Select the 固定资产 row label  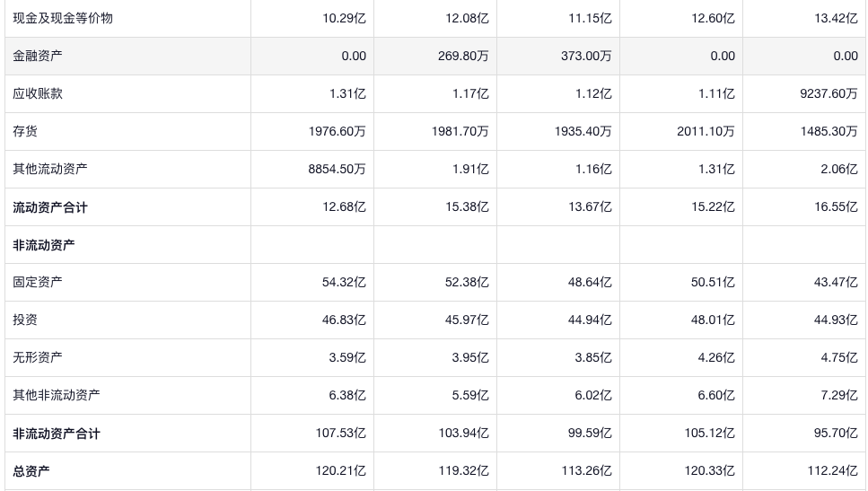coord(38,282)
